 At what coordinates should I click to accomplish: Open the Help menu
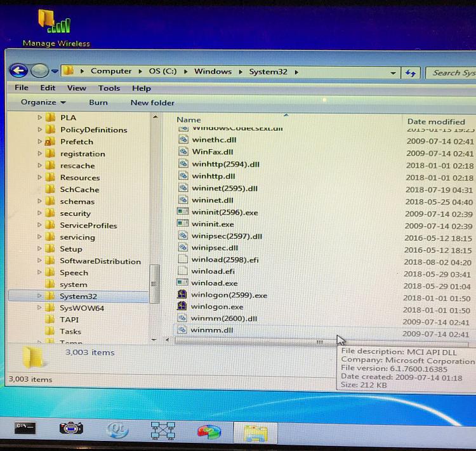point(141,88)
